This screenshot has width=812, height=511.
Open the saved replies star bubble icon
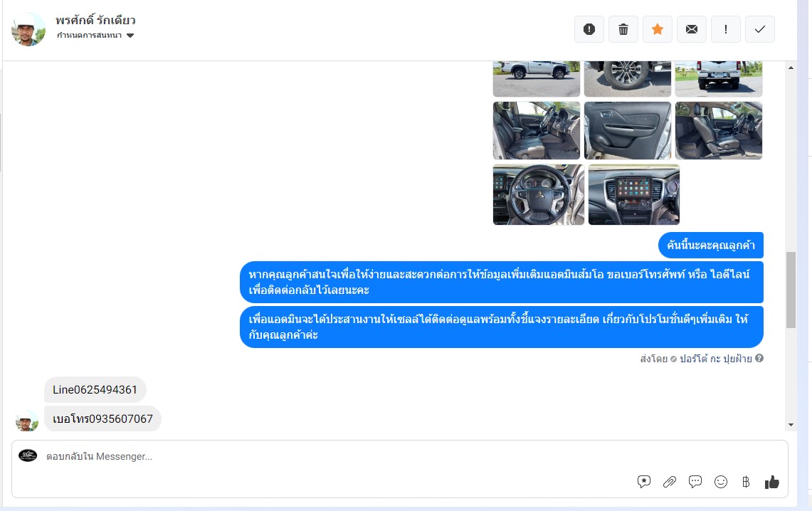click(644, 482)
